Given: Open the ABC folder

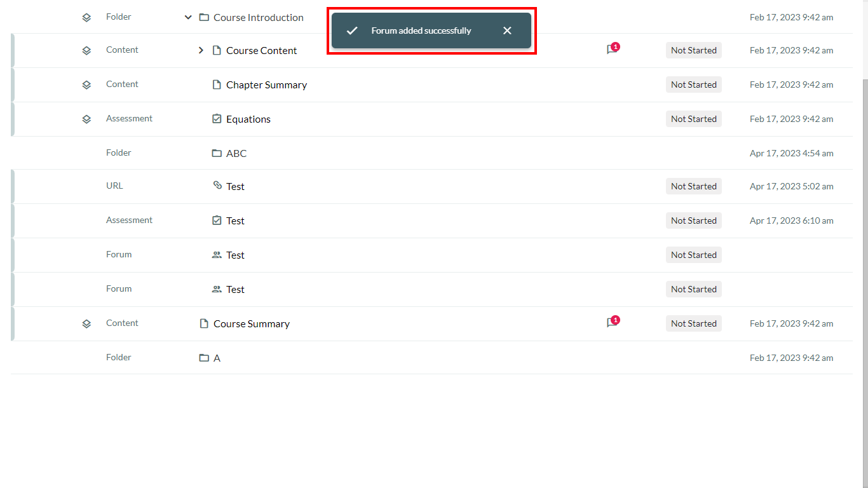Looking at the screenshot, I should click(236, 153).
